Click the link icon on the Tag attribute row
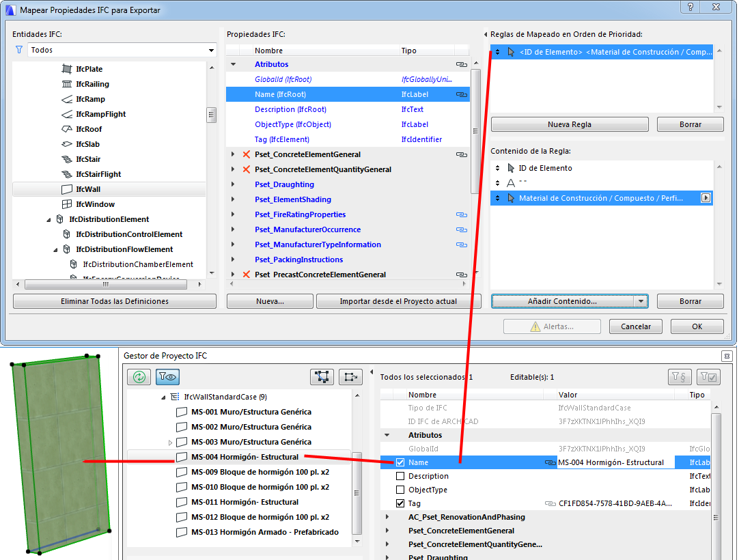 point(550,503)
